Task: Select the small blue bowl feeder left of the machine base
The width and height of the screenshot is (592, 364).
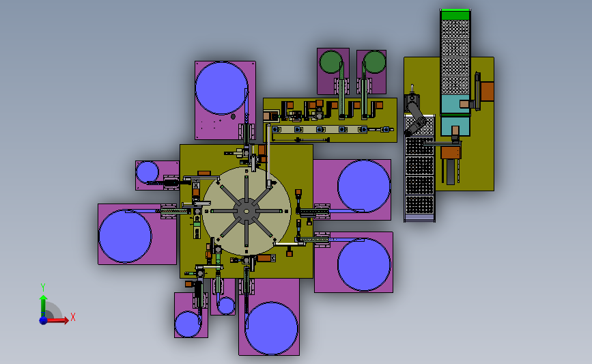Action: click(147, 173)
